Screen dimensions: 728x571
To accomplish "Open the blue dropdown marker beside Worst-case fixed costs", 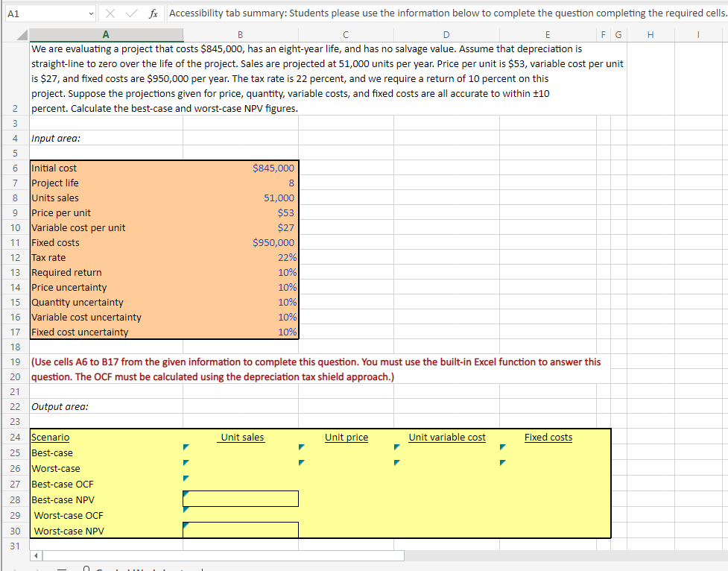I will pyautogui.click(x=502, y=463).
